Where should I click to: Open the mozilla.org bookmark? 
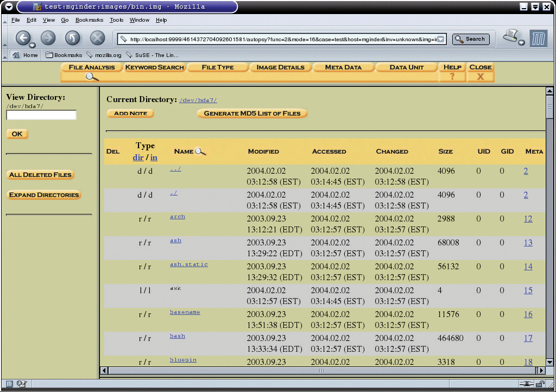pos(104,55)
